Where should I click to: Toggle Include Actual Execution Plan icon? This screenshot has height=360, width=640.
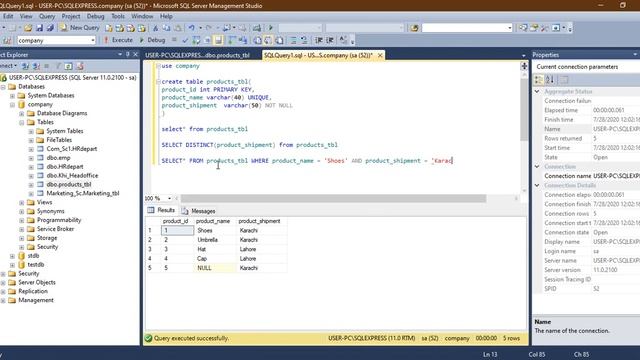(x=231, y=40)
